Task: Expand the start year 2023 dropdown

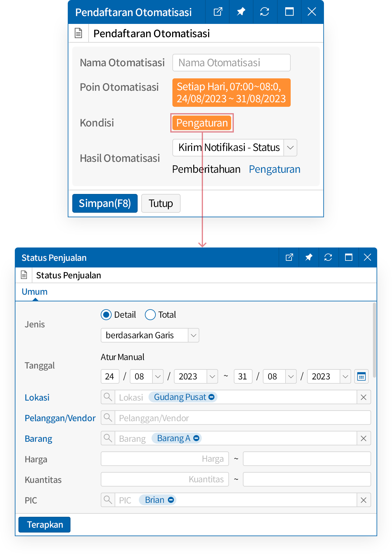Action: (x=212, y=377)
